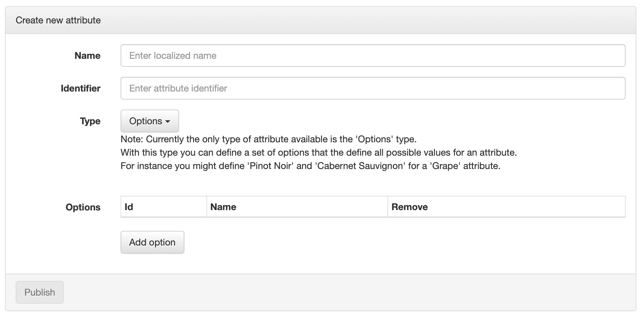Click the Identifier field label
Image resolution: width=644 pixels, height=314 pixels.
(80, 88)
